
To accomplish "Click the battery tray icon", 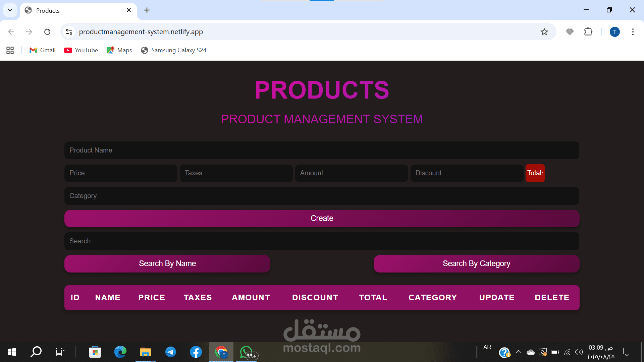I will pyautogui.click(x=555, y=352).
